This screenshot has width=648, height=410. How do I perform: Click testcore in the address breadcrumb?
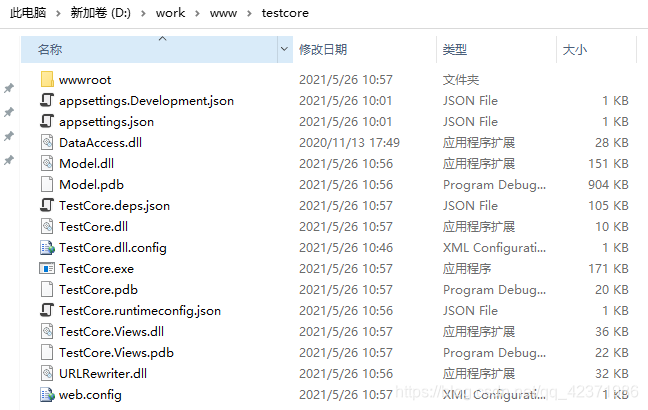[x=285, y=13]
